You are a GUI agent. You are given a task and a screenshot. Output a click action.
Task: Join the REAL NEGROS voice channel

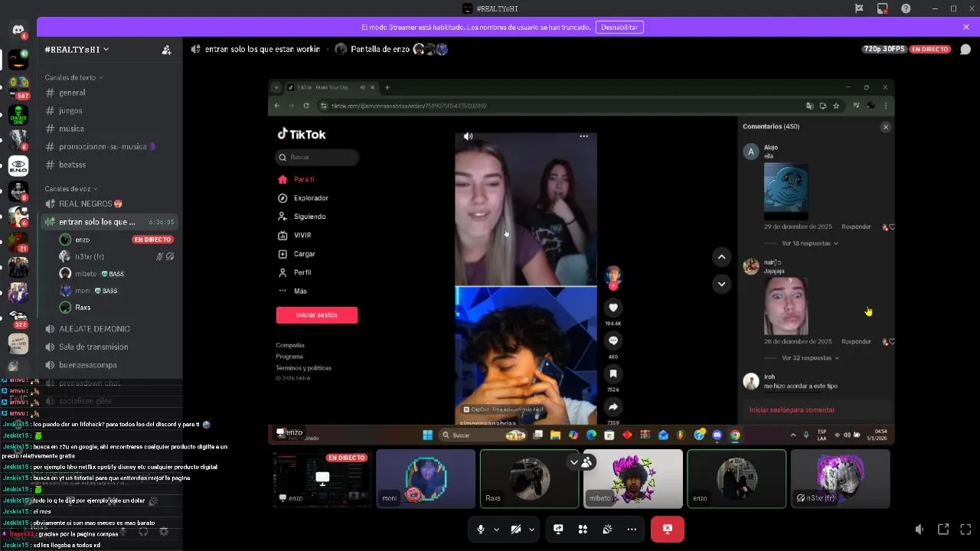[x=109, y=204]
